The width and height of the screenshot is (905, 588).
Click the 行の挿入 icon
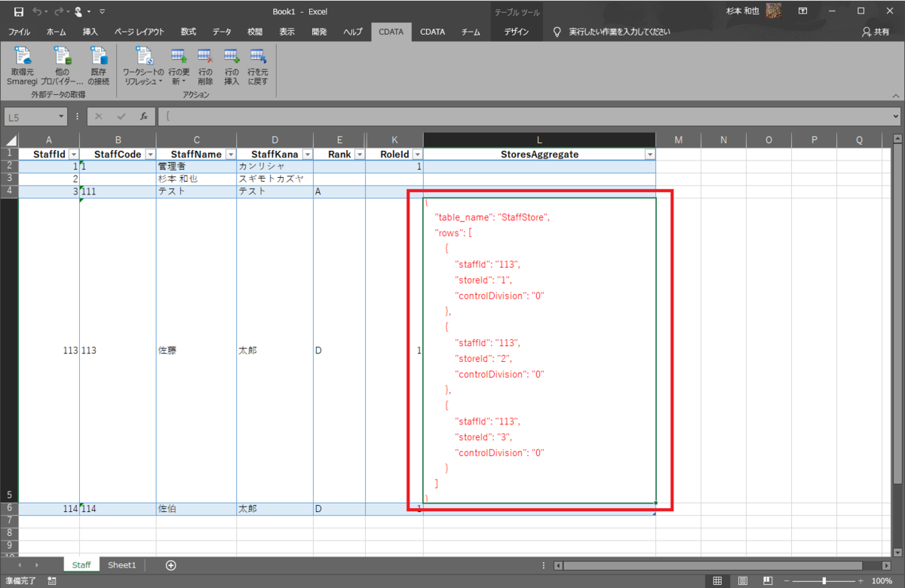coord(232,66)
